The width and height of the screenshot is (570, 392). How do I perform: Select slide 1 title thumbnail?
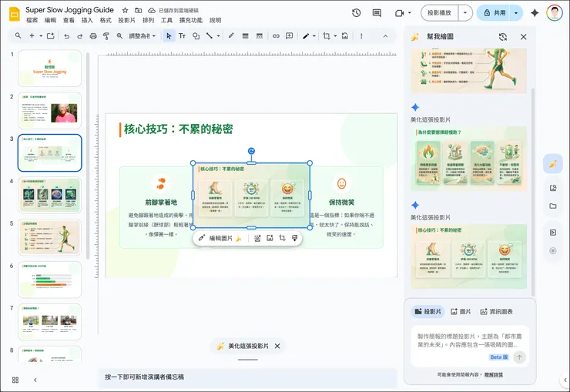(50, 69)
